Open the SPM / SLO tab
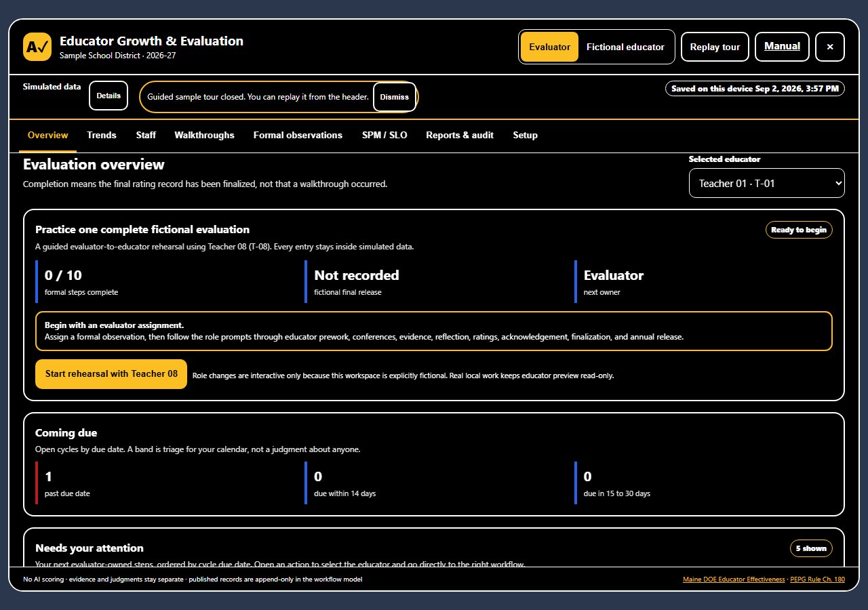868x610 pixels. tap(384, 136)
